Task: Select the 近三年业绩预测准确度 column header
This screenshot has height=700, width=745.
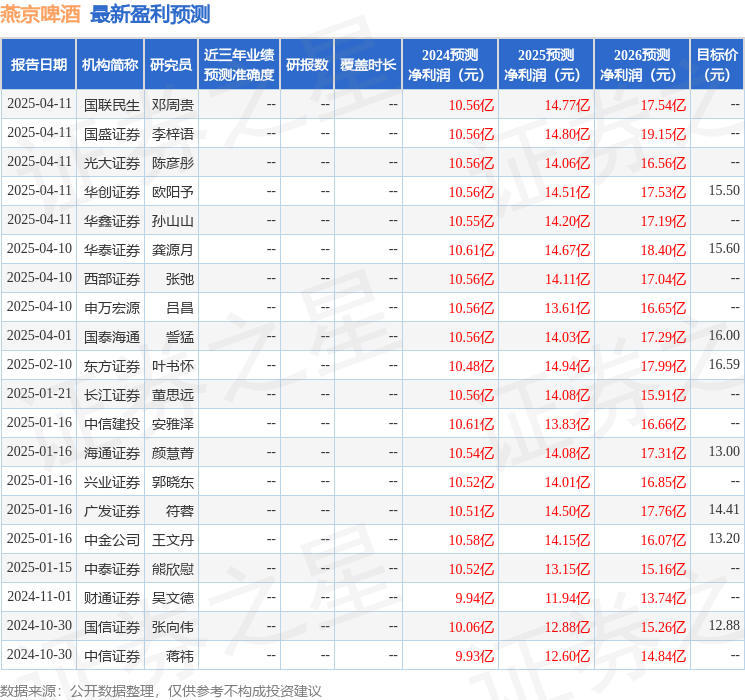Action: click(x=238, y=65)
